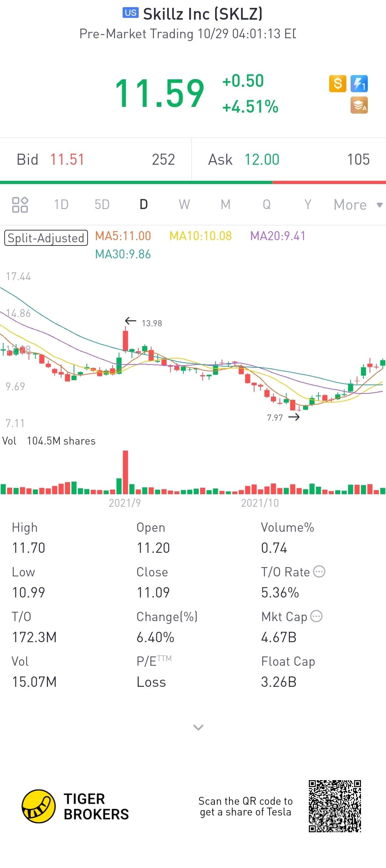Screen dimensions: 386x868
Task: Tap the Open value 11.20
Action: pos(153,548)
